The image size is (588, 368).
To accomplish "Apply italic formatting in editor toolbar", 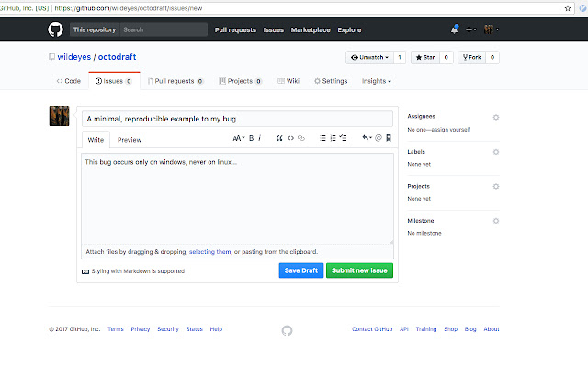I will pos(260,138).
